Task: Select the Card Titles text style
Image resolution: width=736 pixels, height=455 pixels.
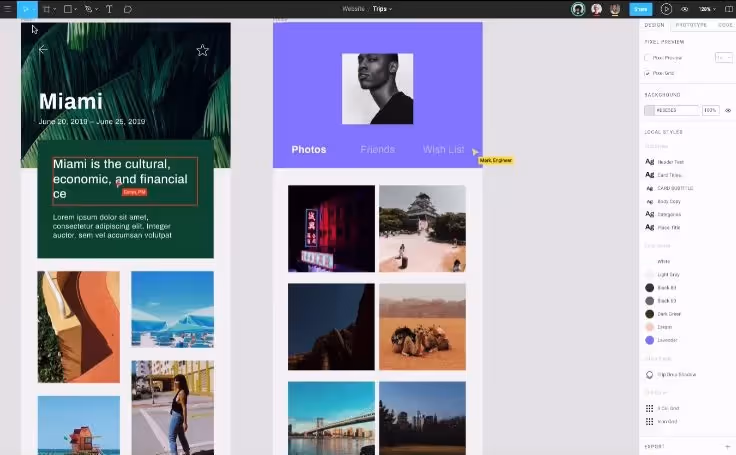Action: tap(663, 175)
